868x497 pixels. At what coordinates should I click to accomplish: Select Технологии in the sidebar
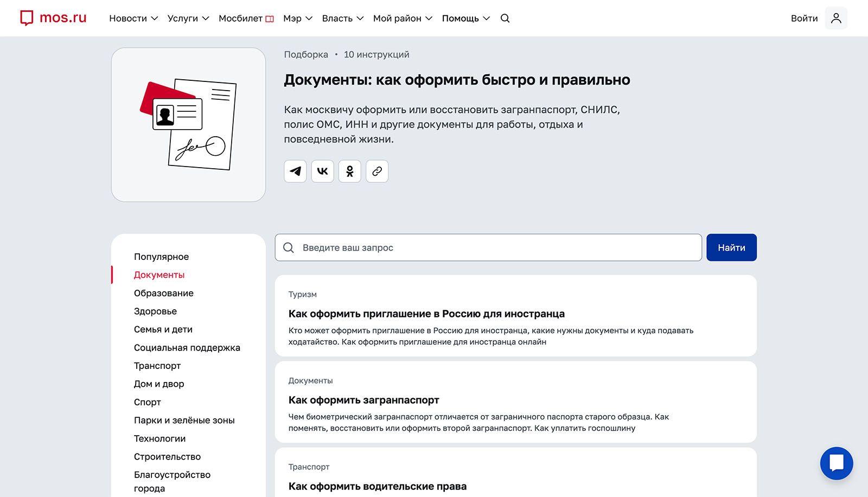(x=159, y=438)
